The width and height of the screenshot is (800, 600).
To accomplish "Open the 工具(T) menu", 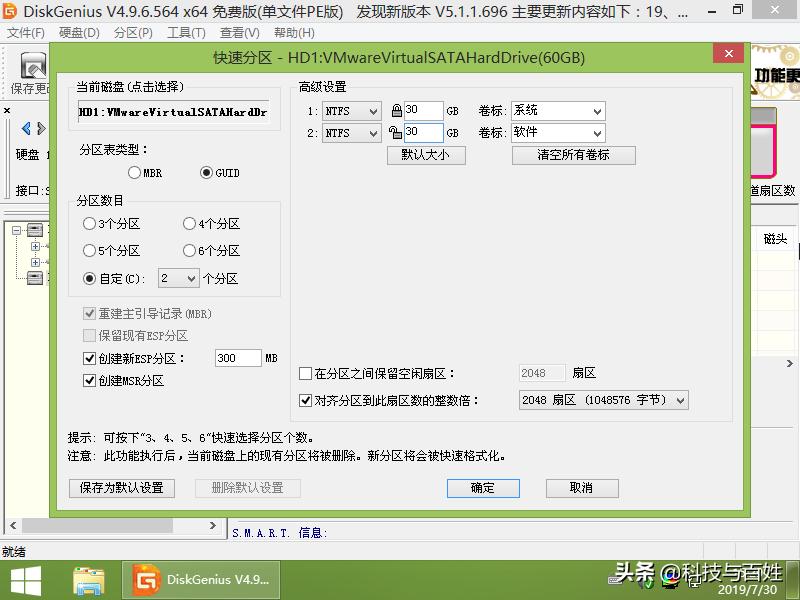I will pyautogui.click(x=183, y=32).
